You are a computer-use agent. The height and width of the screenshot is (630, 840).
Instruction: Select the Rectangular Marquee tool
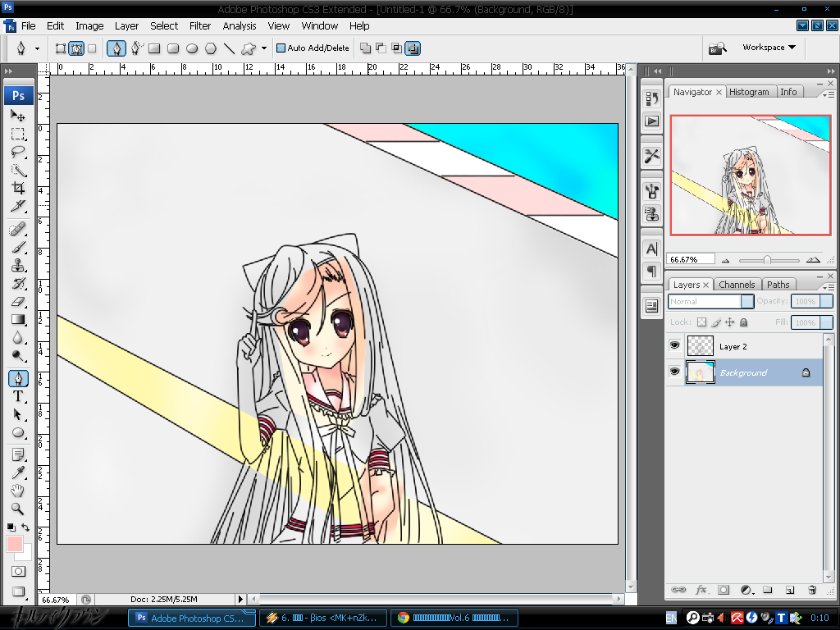(18, 134)
